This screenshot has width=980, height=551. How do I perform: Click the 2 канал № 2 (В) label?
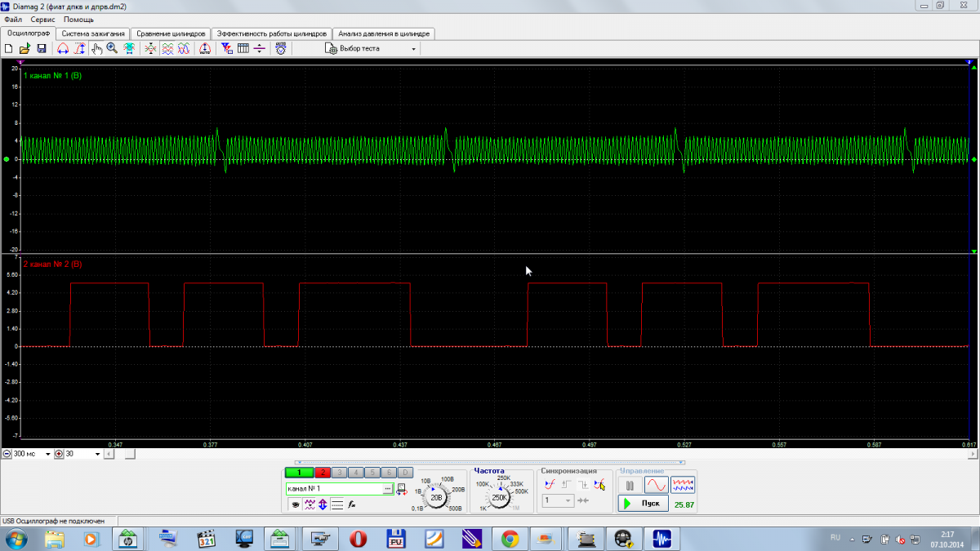pos(52,264)
